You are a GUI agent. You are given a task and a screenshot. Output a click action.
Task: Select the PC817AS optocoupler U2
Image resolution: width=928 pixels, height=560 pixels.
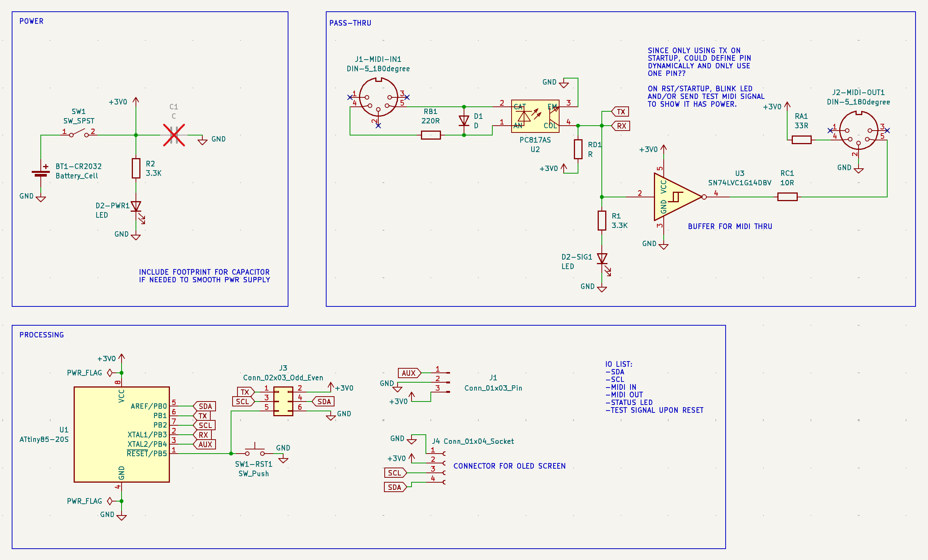[535, 116]
